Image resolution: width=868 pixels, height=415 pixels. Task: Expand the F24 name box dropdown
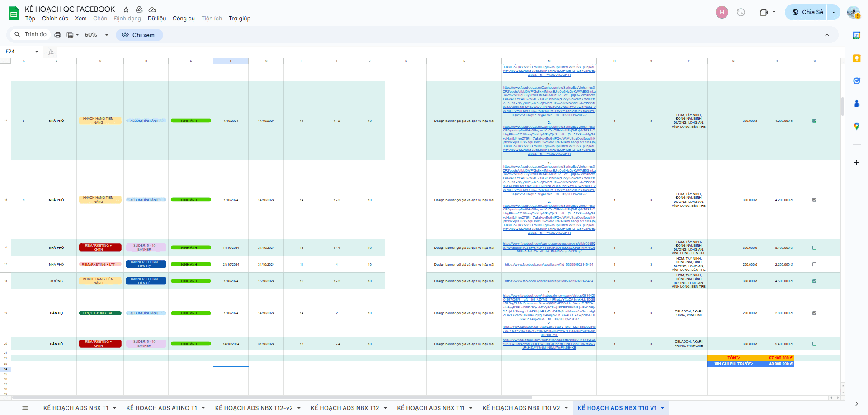[37, 52]
